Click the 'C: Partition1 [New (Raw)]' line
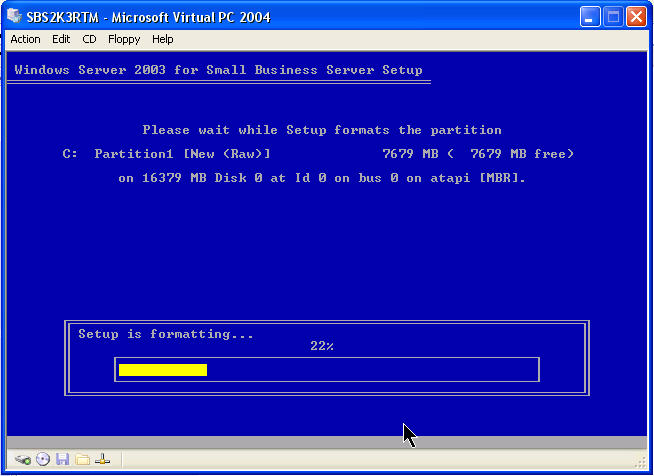The width and height of the screenshot is (654, 476). pyautogui.click(x=318, y=154)
